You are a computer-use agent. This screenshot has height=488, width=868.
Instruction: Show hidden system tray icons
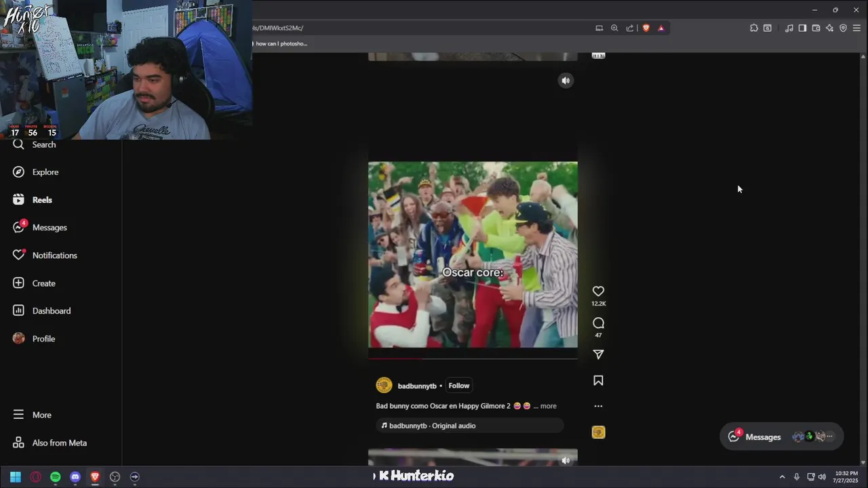point(782,477)
